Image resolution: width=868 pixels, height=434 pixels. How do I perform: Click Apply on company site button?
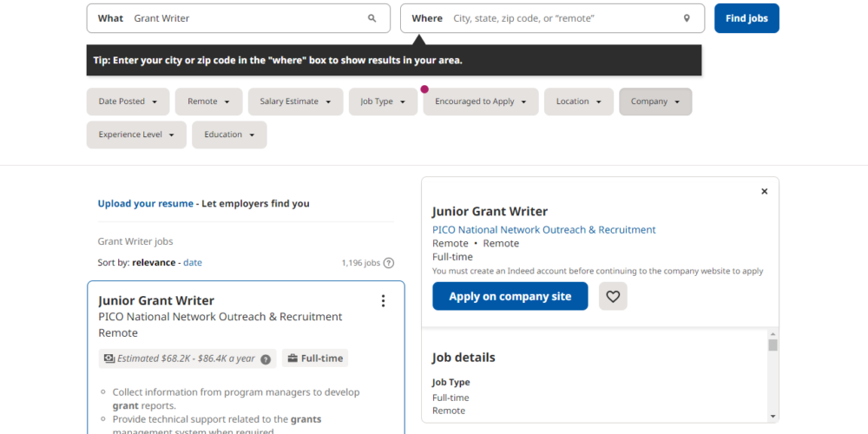click(x=510, y=296)
